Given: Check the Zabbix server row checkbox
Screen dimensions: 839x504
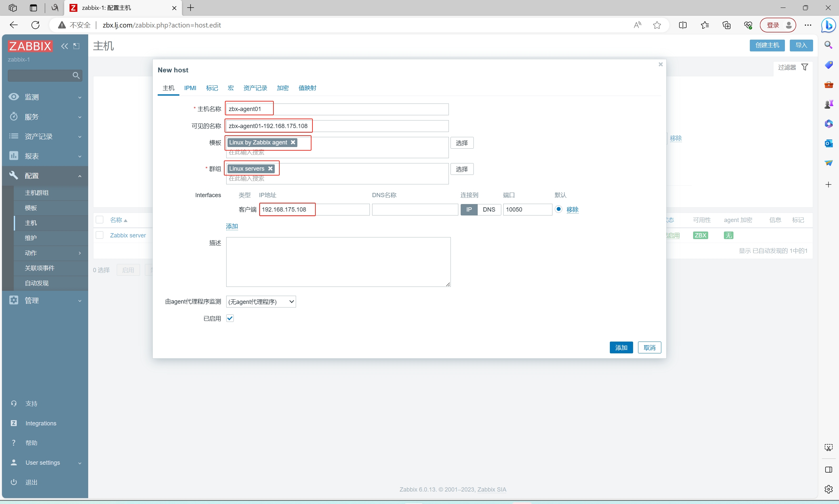Looking at the screenshot, I should [100, 235].
